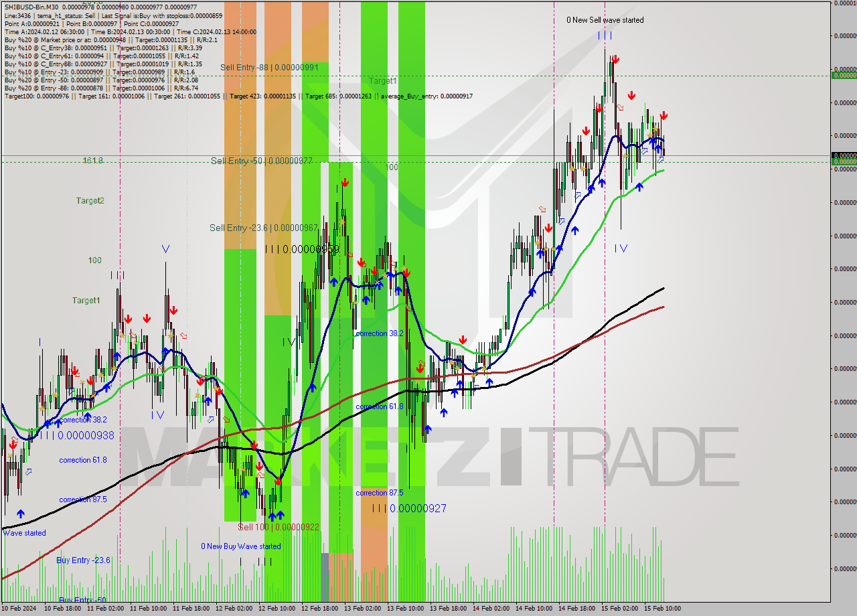Select the Buy Entry -23.6 label
Screen dimensions: 857x616
[84, 560]
